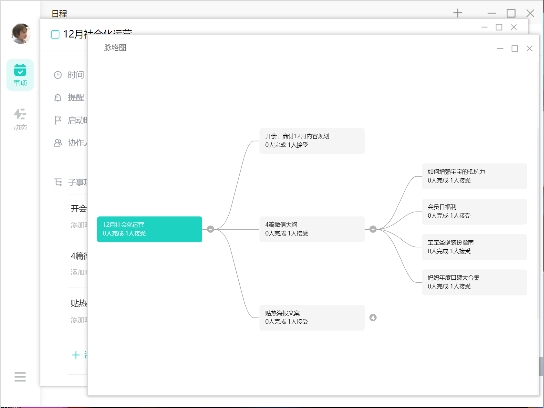Click the vertical scrollbar thumb at right edge
Image resolution: width=544 pixels, height=408 pixels.
(x=541, y=366)
